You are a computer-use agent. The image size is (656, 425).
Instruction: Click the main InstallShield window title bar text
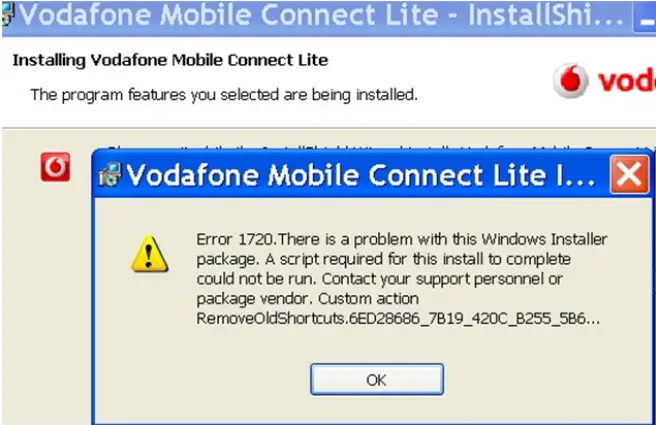pos(321,15)
